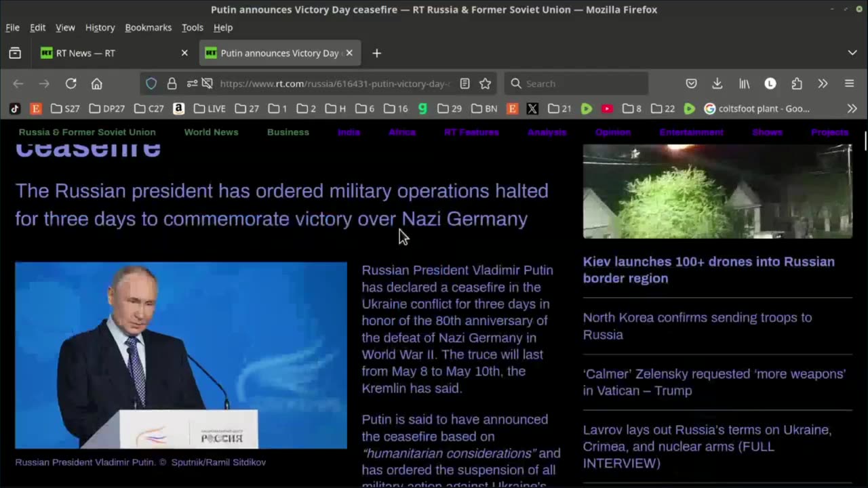Open the downloads panel

tap(717, 83)
